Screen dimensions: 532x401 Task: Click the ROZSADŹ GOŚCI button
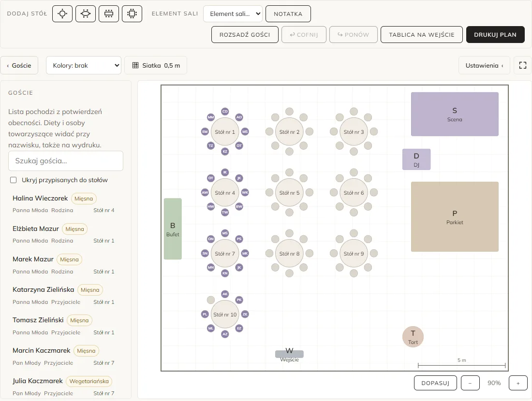(245, 35)
